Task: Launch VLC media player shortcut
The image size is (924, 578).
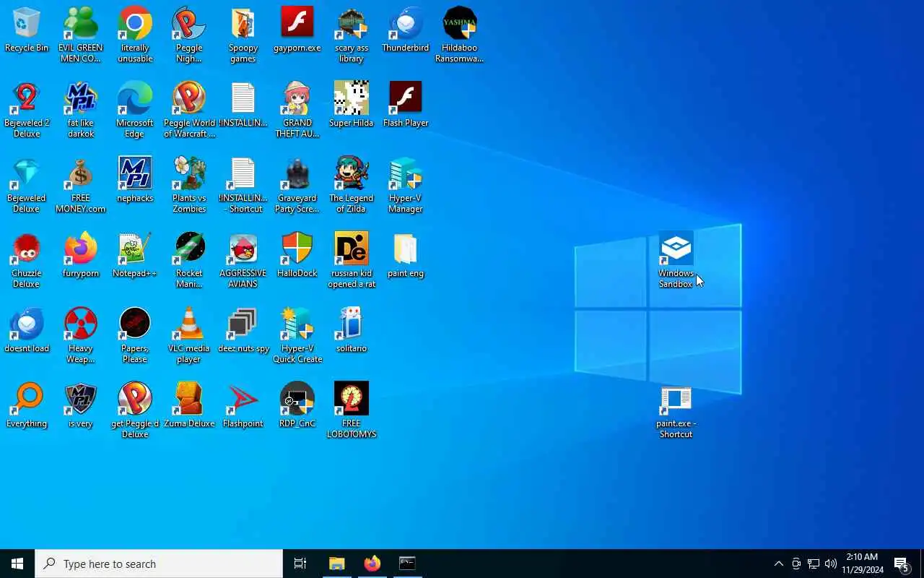Action: coord(189,335)
